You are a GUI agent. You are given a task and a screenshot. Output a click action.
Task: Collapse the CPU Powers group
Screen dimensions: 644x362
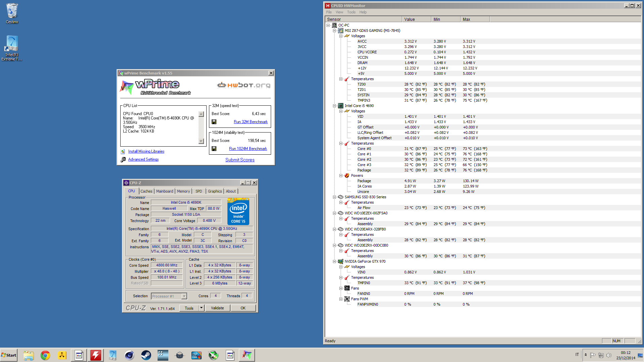coord(341,175)
